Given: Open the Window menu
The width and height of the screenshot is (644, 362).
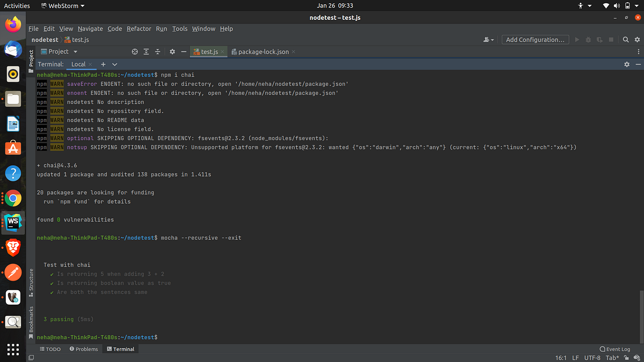Looking at the screenshot, I should pyautogui.click(x=203, y=28).
